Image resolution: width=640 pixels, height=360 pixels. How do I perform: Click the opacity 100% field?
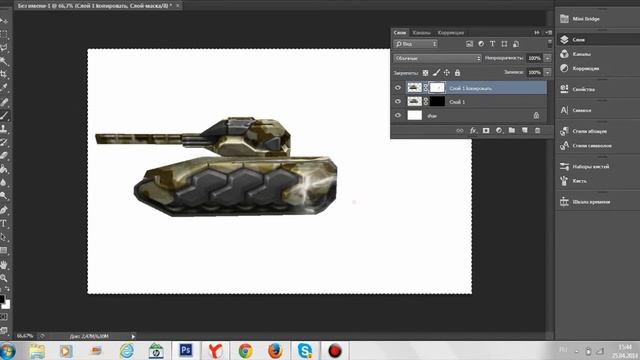[x=535, y=58]
